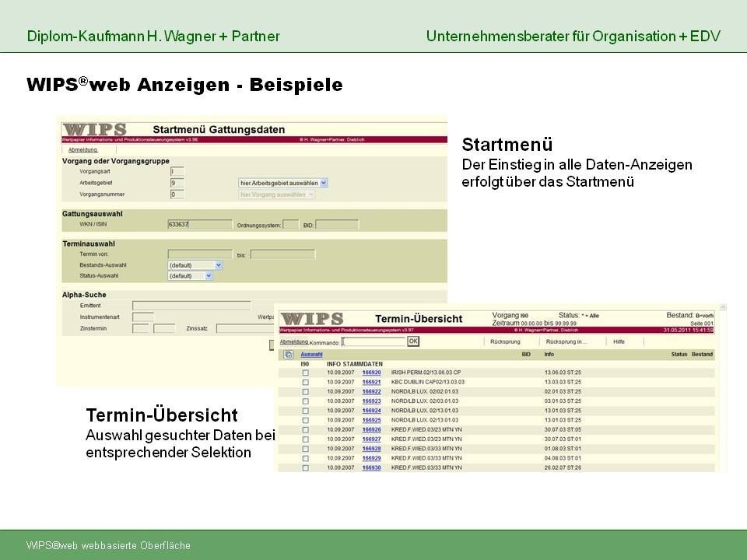Open the Hilfe menu item
The height and width of the screenshot is (560, 747).
coord(619,342)
